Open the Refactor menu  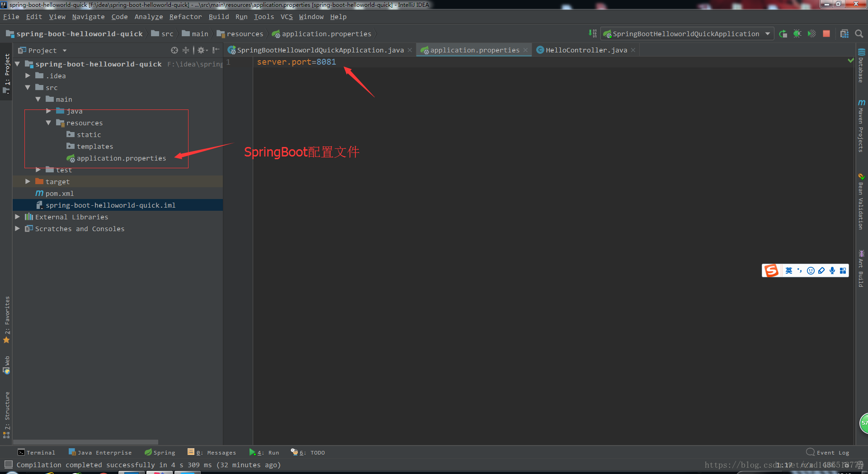click(x=185, y=17)
